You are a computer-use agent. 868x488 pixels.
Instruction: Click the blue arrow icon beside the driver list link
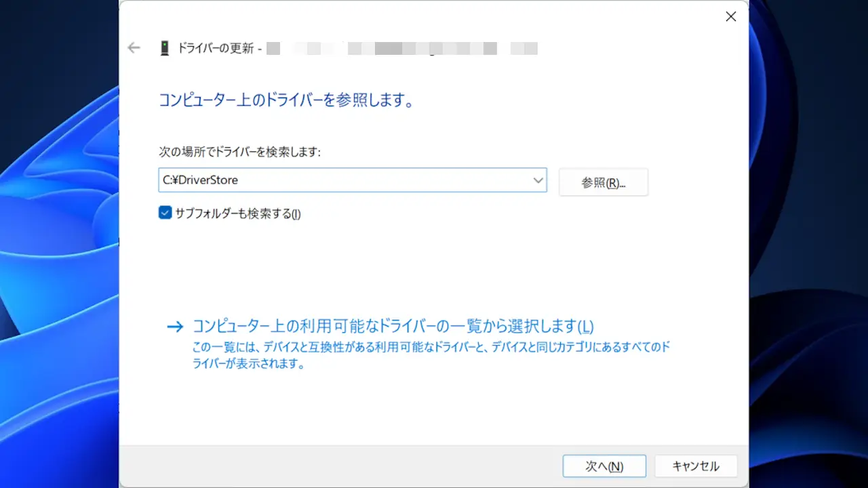[175, 327]
